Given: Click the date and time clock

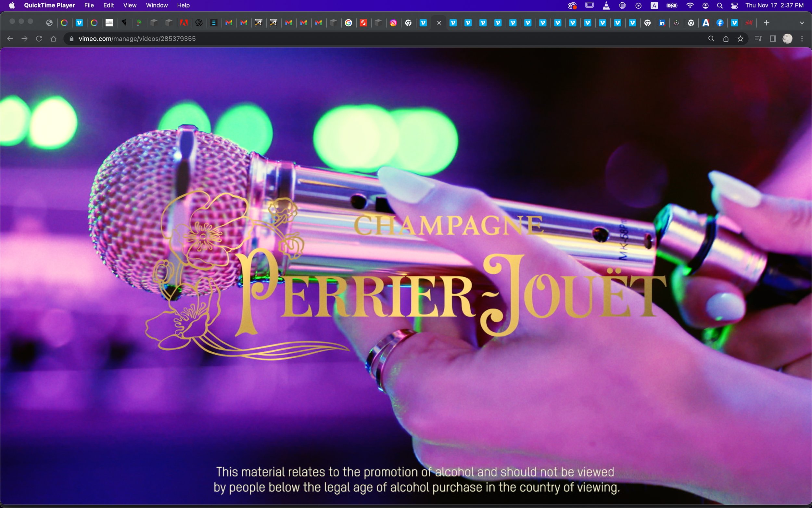Looking at the screenshot, I should (774, 6).
